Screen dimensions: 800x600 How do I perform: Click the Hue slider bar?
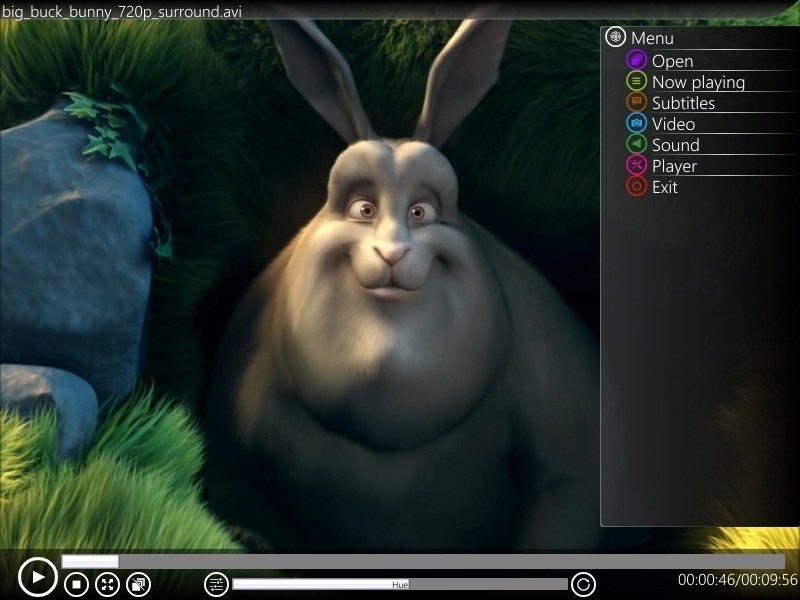pyautogui.click(x=400, y=584)
